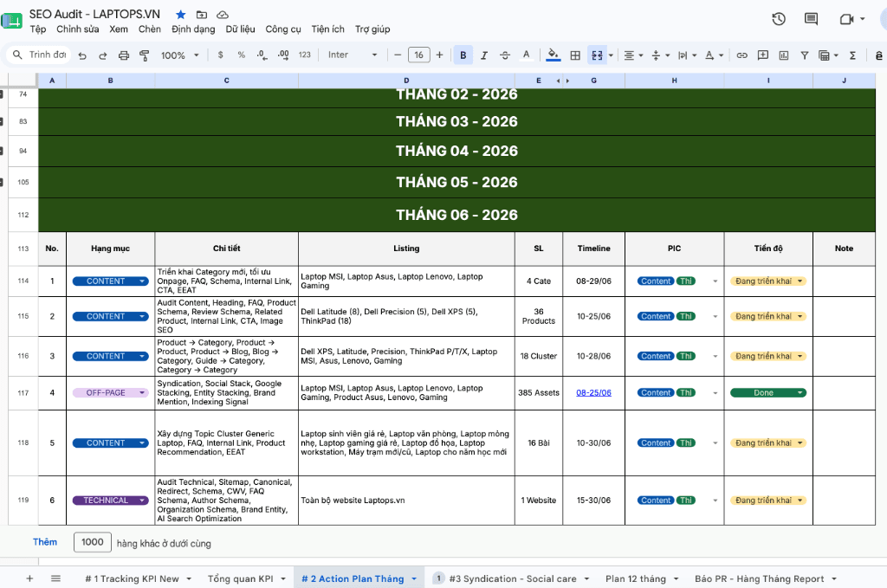Image resolution: width=887 pixels, height=588 pixels.
Task: Open the fill color bucket
Action: [554, 55]
